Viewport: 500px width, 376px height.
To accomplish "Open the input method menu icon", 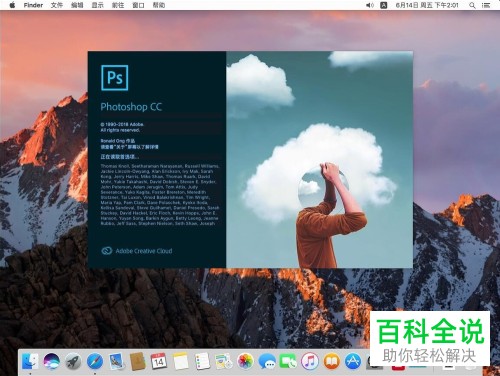I will pyautogui.click(x=384, y=5).
